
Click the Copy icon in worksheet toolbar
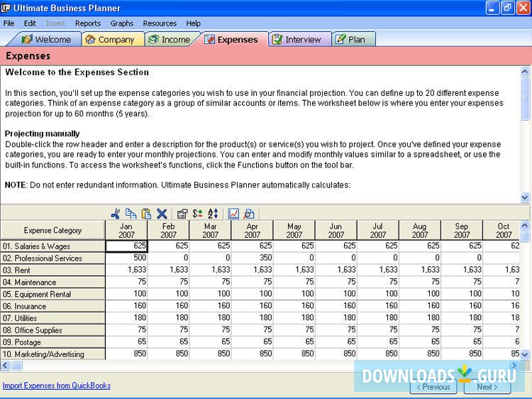pyautogui.click(x=131, y=214)
